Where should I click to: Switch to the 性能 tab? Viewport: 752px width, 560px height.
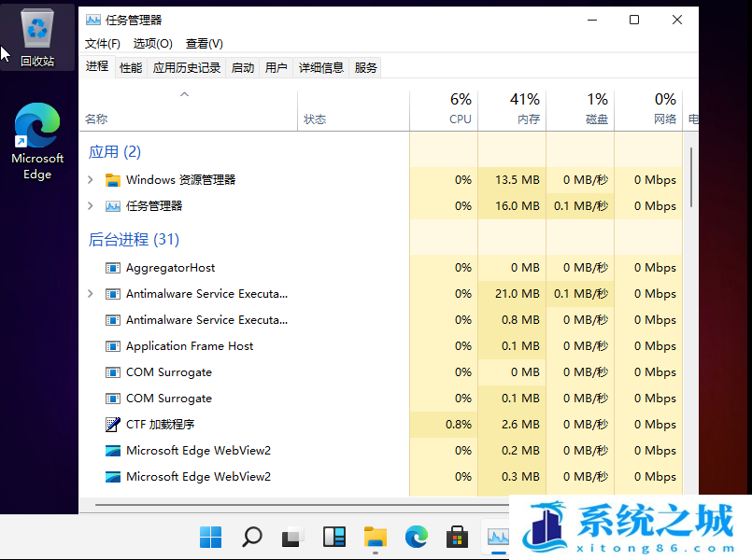(x=131, y=68)
